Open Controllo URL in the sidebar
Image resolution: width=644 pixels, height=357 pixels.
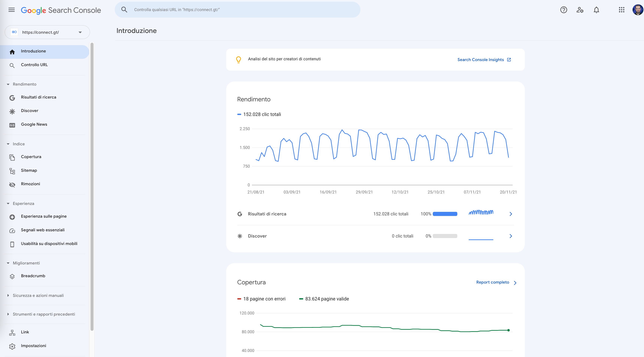44,65
